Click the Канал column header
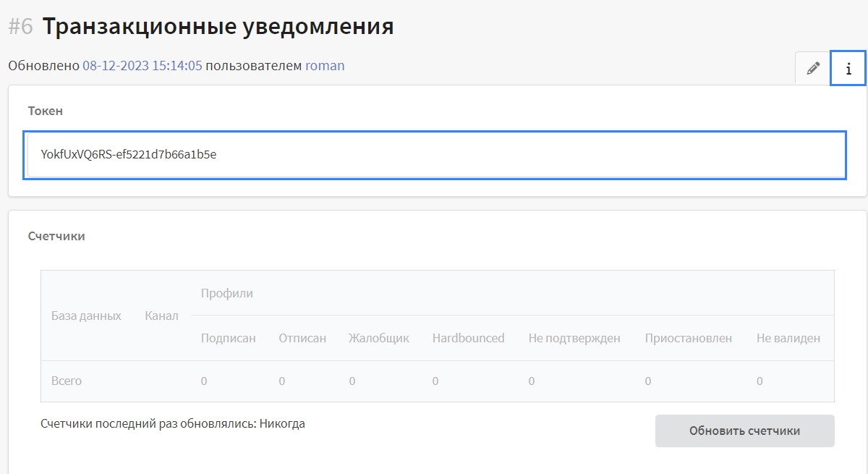Viewport: 868px width, 474px height. [x=161, y=316]
